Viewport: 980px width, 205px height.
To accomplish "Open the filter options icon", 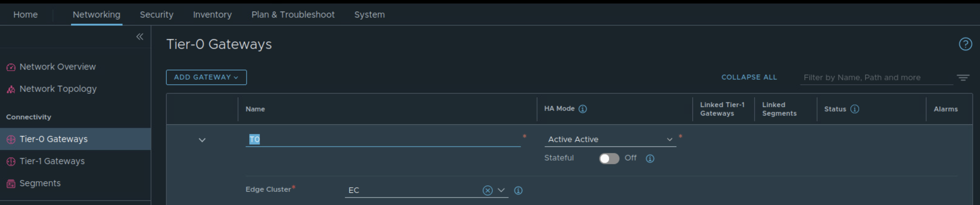I will tap(963, 77).
